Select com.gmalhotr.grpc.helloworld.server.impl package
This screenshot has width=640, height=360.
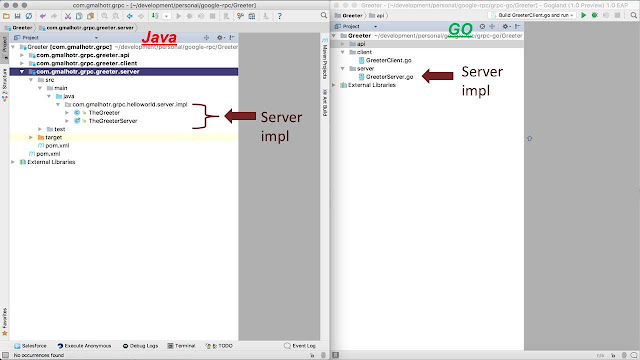(130, 104)
